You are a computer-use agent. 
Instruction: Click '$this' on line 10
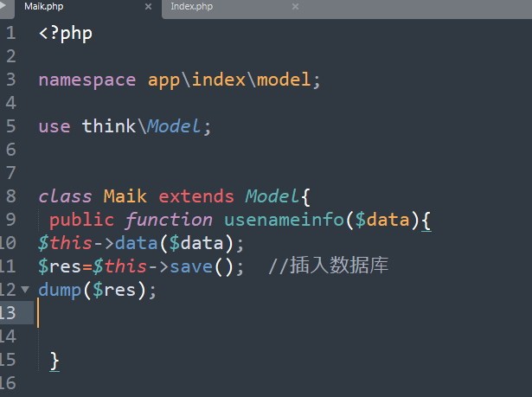[x=65, y=243]
